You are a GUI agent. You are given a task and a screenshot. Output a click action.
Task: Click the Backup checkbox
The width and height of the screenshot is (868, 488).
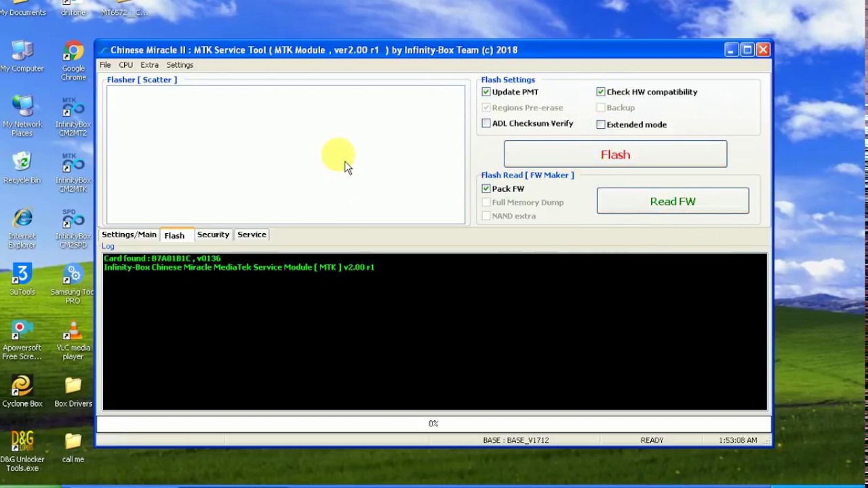(x=601, y=107)
